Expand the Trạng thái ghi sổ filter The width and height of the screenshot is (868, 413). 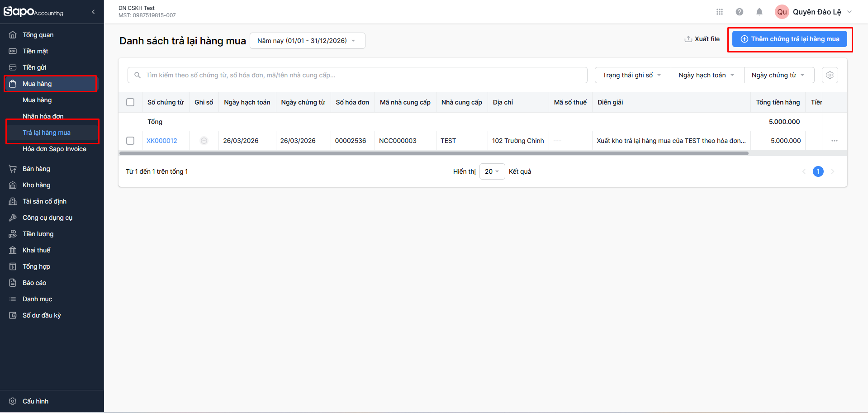pyautogui.click(x=632, y=75)
